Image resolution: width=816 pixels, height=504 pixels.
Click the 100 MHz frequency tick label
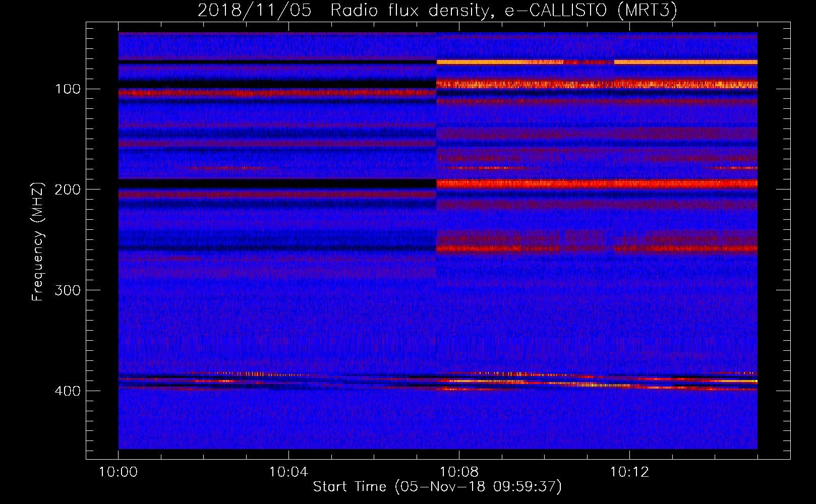tap(68, 89)
